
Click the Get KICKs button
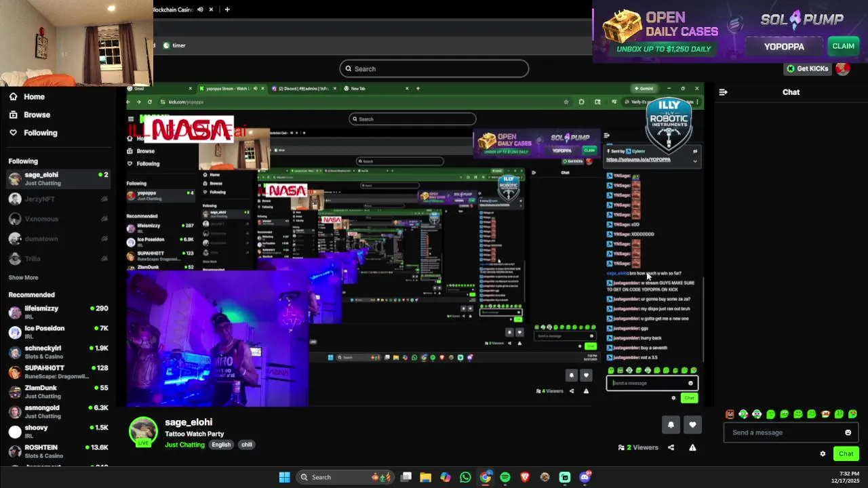click(x=808, y=68)
